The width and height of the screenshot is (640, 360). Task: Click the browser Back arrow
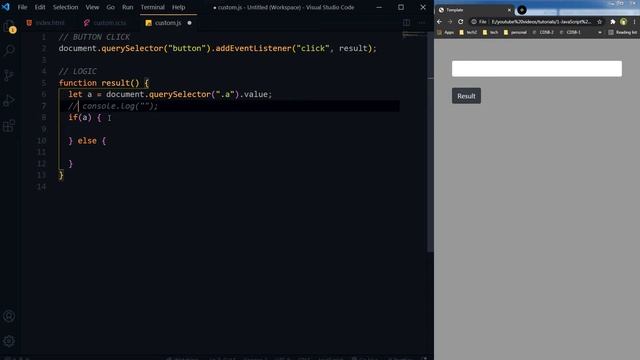click(440, 22)
